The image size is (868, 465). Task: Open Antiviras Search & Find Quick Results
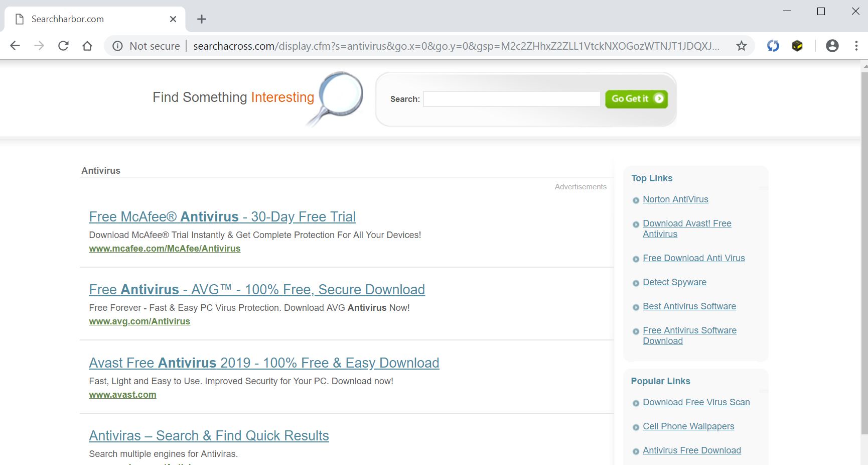209,436
